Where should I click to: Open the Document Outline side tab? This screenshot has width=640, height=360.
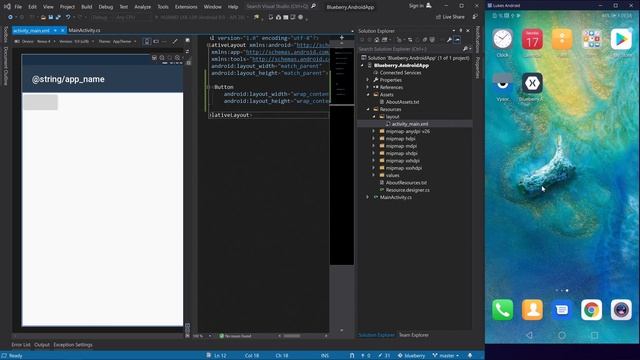pos(6,66)
